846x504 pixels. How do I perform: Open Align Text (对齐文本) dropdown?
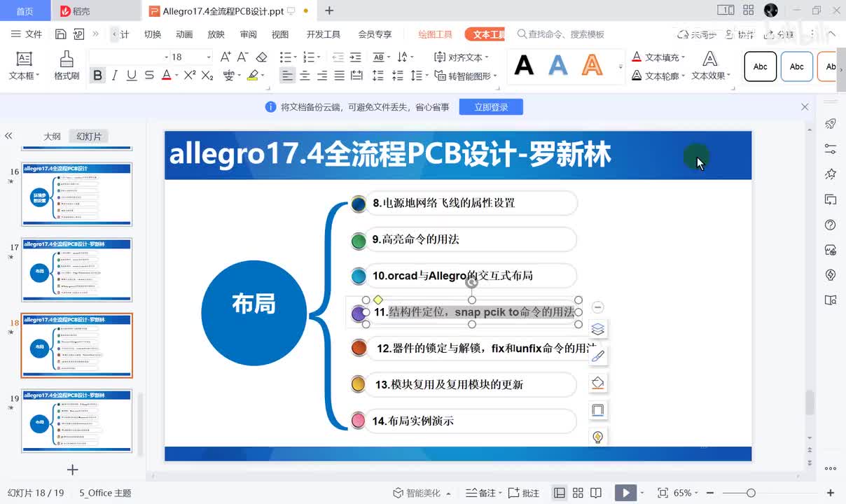click(462, 57)
